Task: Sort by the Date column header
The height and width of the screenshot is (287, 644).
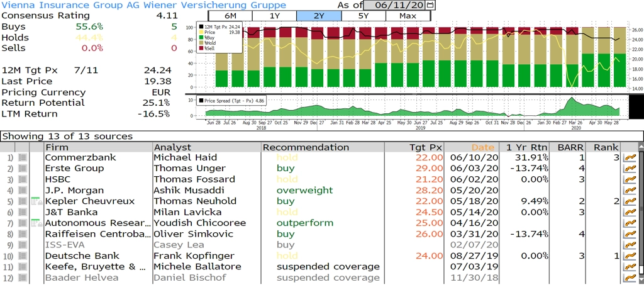Action: click(472, 147)
